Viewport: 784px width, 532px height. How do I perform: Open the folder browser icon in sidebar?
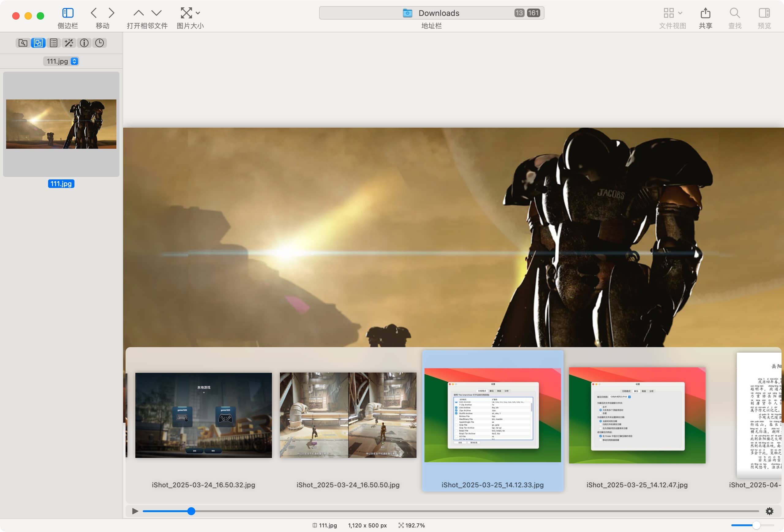click(23, 43)
